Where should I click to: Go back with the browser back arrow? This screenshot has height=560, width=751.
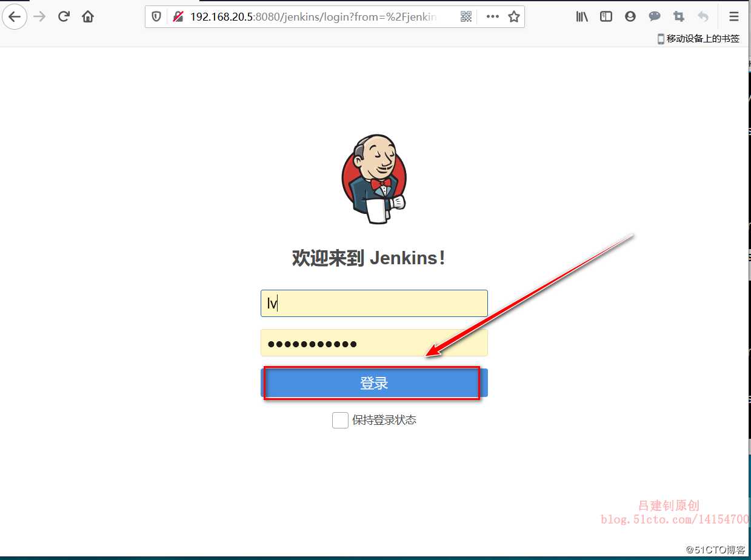click(15, 17)
